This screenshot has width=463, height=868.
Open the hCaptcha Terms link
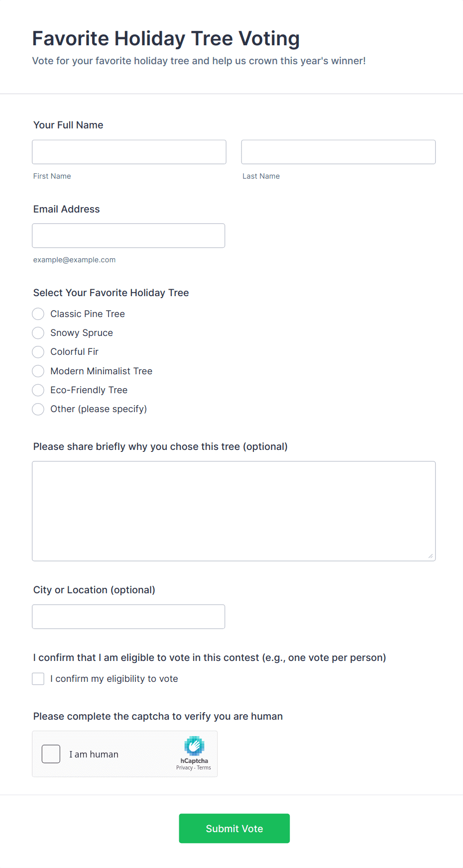204,767
